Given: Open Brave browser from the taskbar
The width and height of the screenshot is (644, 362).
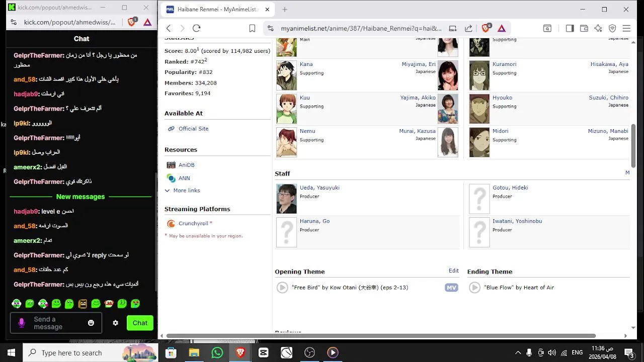Looking at the screenshot, I should click(240, 352).
